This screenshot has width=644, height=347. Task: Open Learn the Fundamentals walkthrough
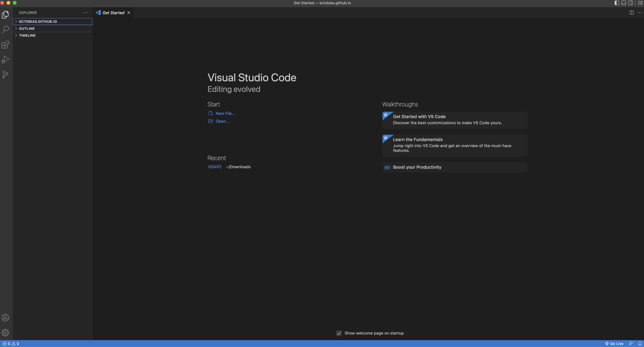[455, 145]
